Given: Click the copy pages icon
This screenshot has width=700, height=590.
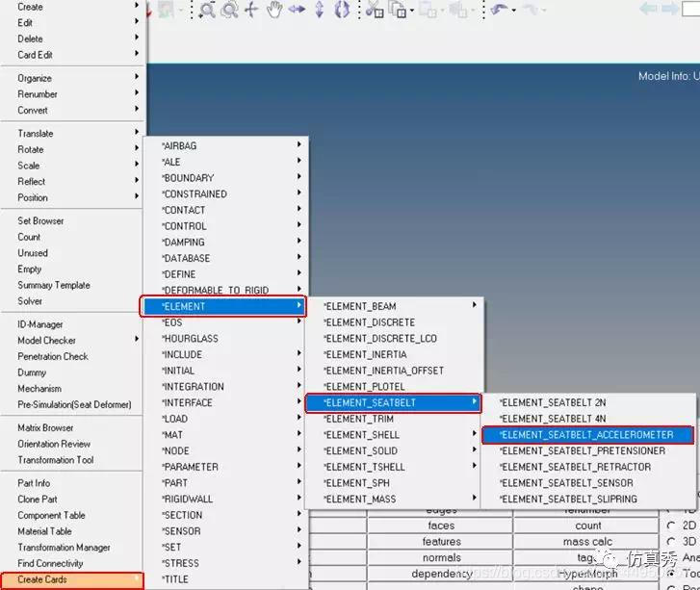Looking at the screenshot, I should (x=398, y=10).
